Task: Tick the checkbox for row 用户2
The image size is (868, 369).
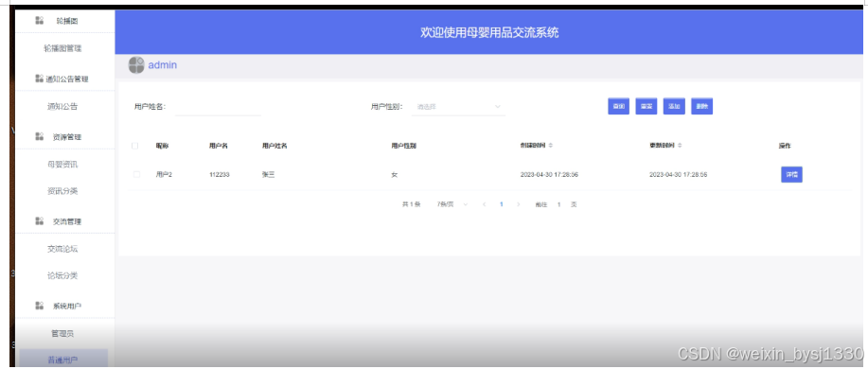Action: pyautogui.click(x=136, y=174)
